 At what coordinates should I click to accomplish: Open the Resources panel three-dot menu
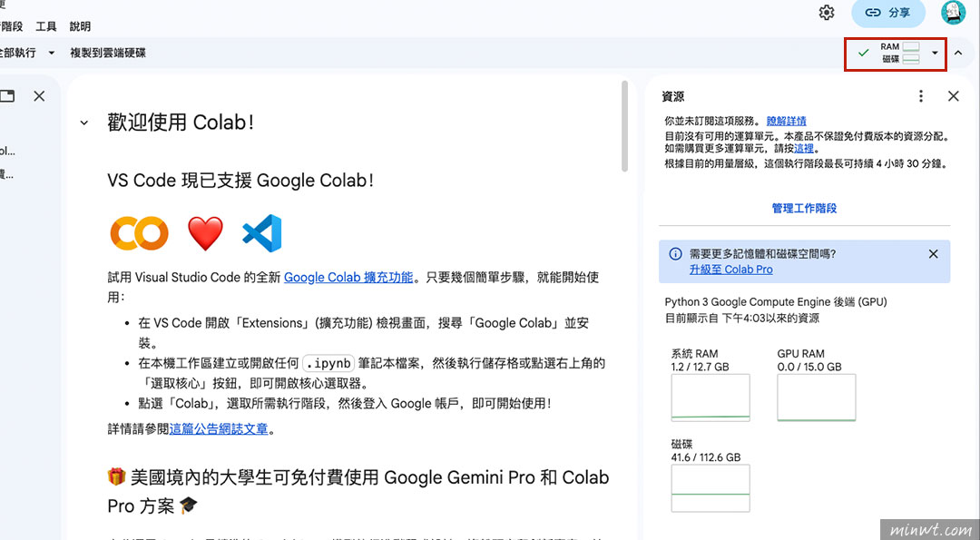pos(919,96)
